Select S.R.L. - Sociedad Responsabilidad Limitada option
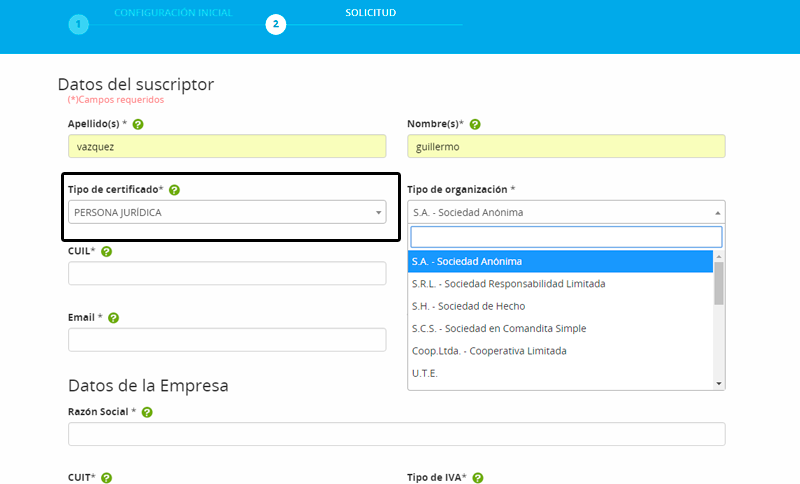The width and height of the screenshot is (800, 484). pos(508,284)
